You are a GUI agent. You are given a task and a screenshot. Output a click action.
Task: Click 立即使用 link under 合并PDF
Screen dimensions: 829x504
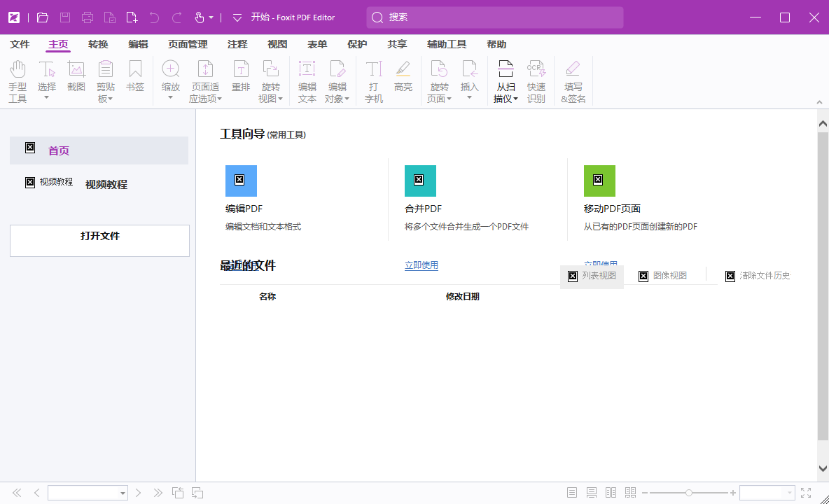pyautogui.click(x=421, y=265)
